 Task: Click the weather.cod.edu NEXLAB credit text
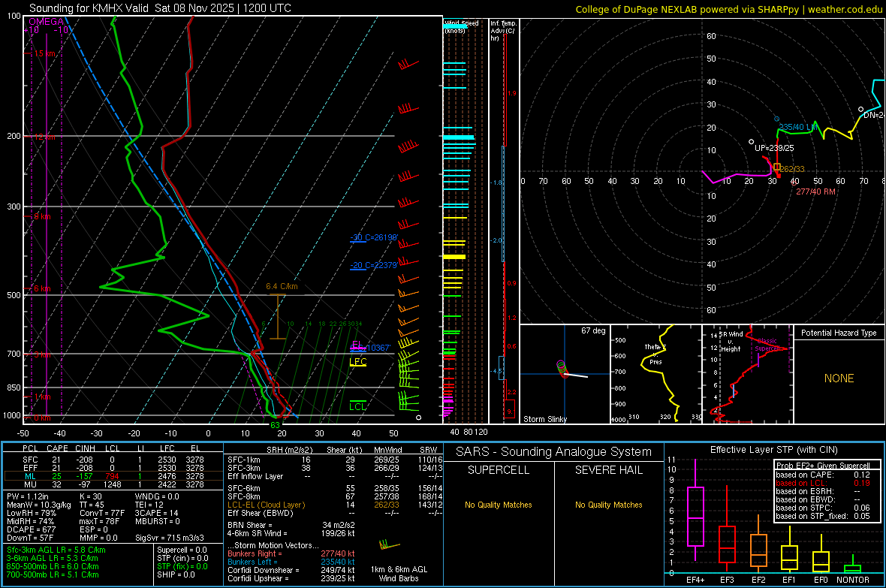pyautogui.click(x=728, y=9)
